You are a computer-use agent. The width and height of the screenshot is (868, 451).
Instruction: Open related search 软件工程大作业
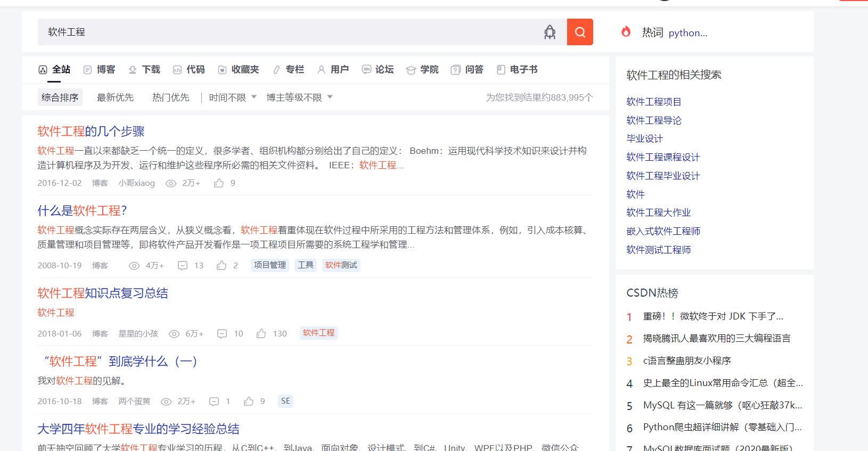659,212
